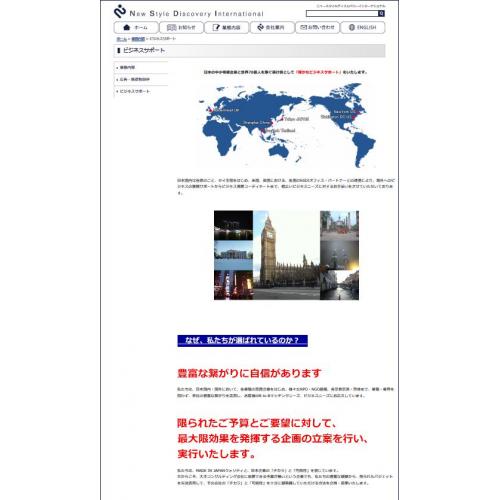Open the お知らせ navigation button
Viewport: 500px width, 500px height.
181,27
